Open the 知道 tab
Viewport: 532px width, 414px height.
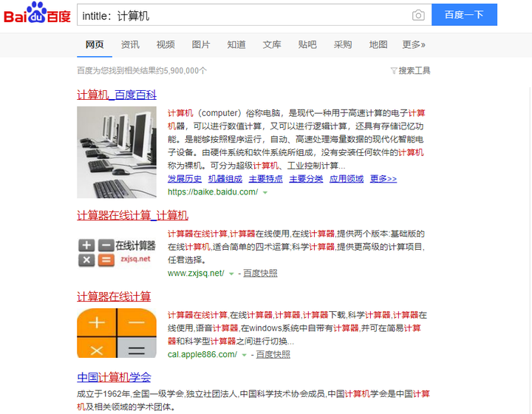point(236,44)
